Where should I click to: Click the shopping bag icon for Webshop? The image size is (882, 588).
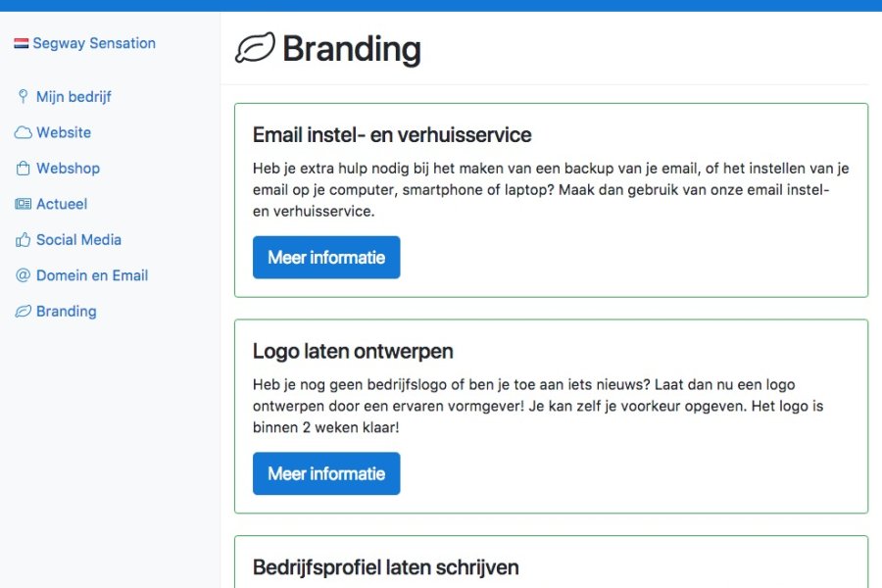24,169
